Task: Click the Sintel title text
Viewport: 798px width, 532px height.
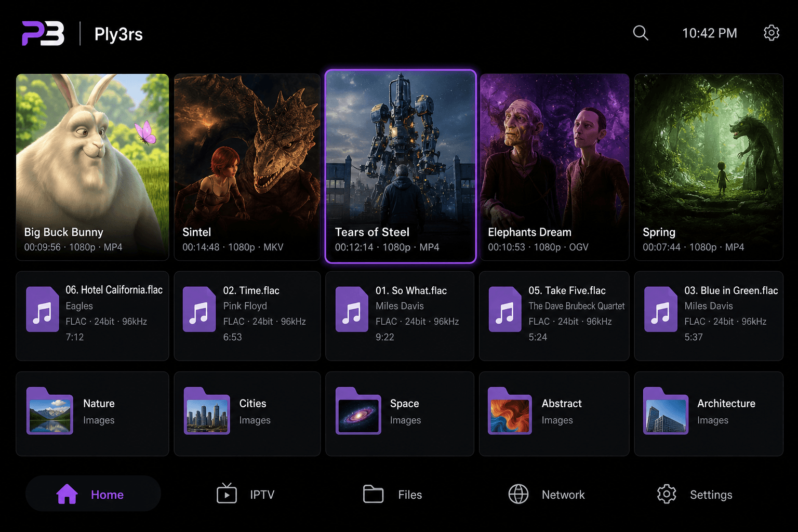Action: [196, 232]
